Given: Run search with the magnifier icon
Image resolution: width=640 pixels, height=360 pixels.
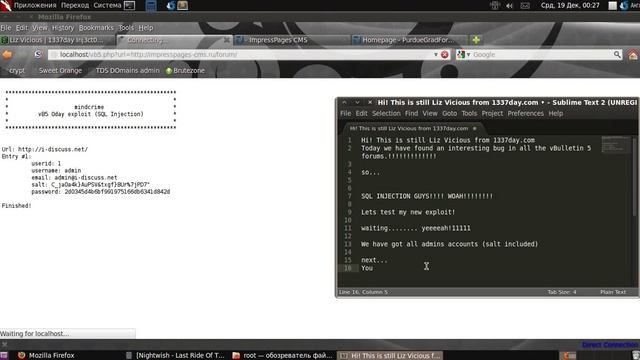Looking at the screenshot, I should click(617, 54).
